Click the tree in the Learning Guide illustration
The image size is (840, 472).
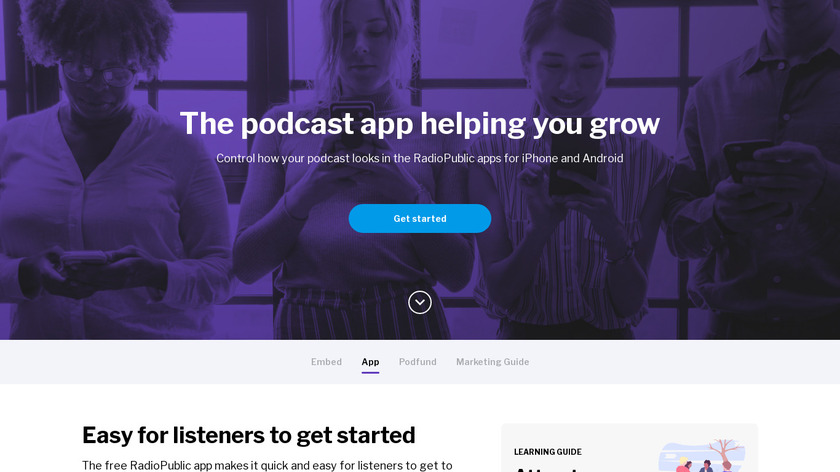tap(724, 452)
